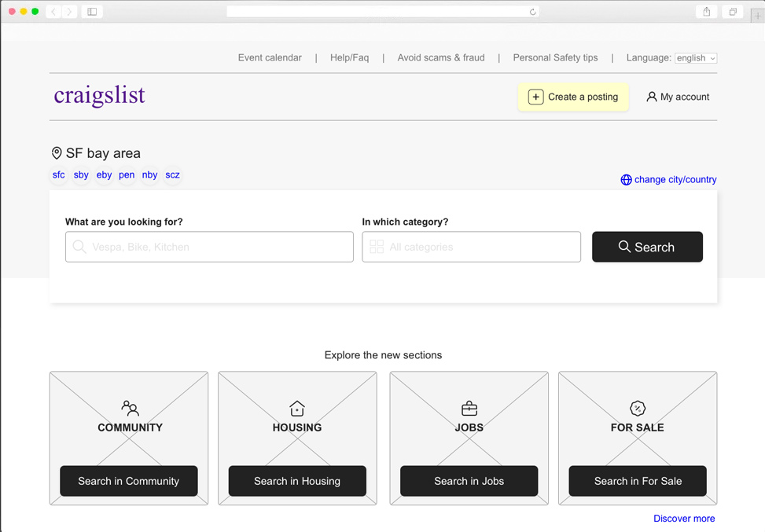Click the plus icon in Create a posting
765x532 pixels.
click(535, 97)
